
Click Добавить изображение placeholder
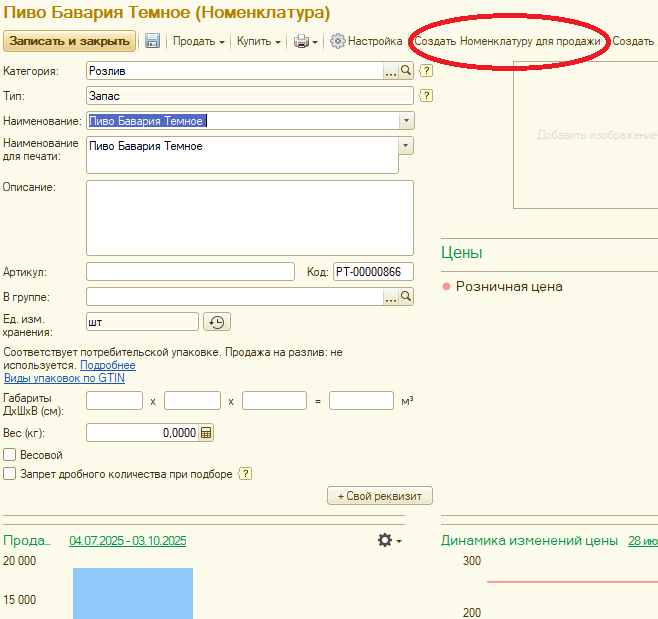[597, 135]
